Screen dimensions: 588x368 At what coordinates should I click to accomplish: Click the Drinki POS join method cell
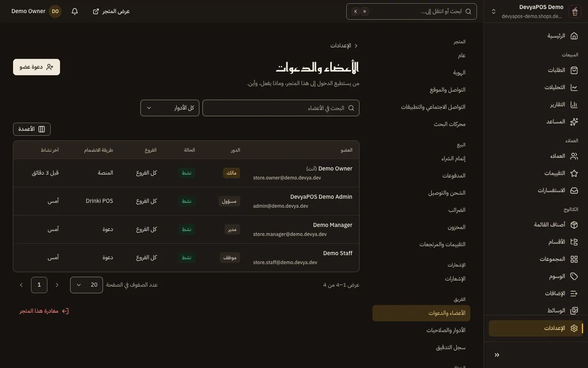point(99,201)
